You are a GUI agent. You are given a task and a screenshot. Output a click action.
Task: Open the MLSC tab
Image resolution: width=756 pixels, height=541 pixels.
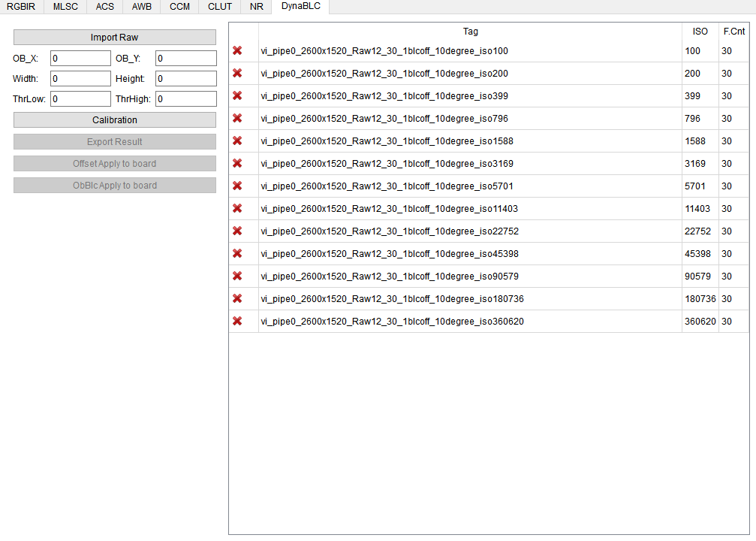(x=65, y=7)
